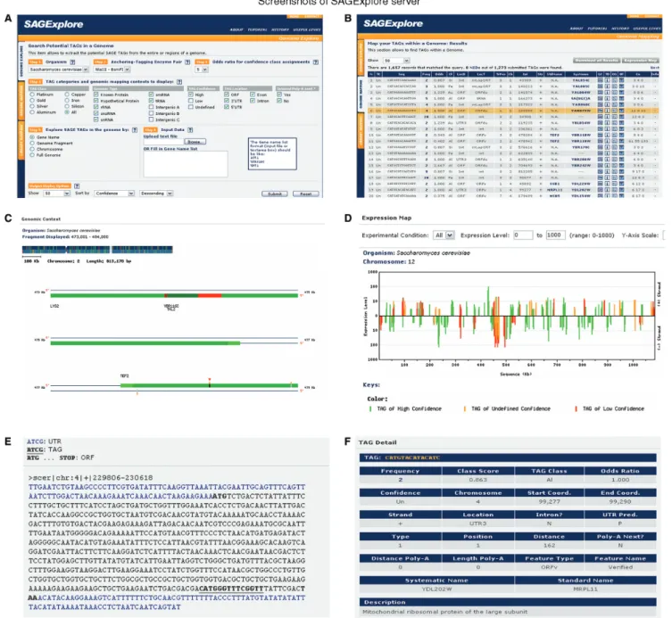672x618 pixels.
Task: Select the Full Genome radio button
Action: pyautogui.click(x=32, y=155)
